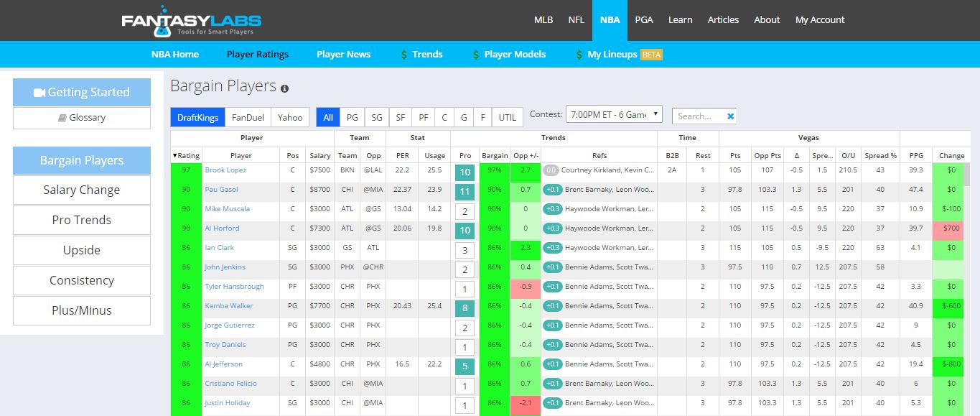980x416 pixels.
Task: Click Pro trends badge 3 for Ian Clark
Action: [x=465, y=250]
